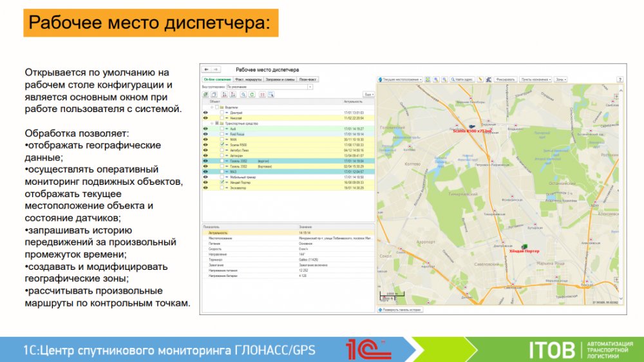Switch to the План-факт tab

[x=308, y=79]
